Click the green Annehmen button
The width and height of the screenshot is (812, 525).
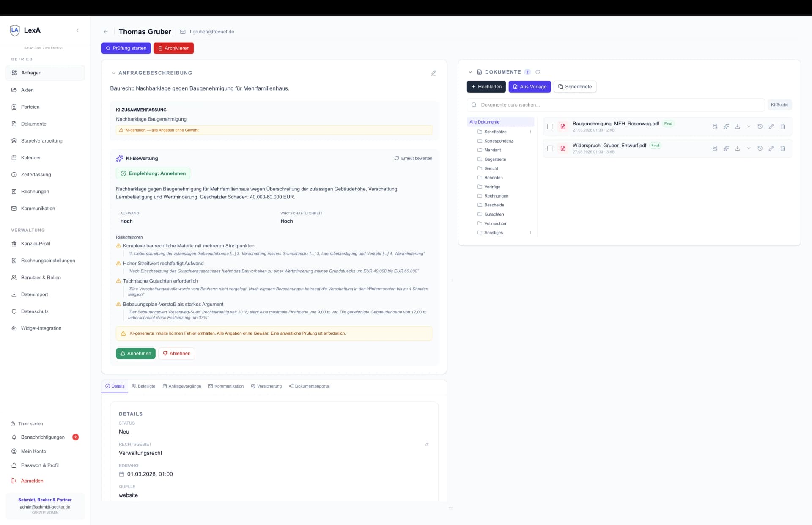(x=135, y=354)
